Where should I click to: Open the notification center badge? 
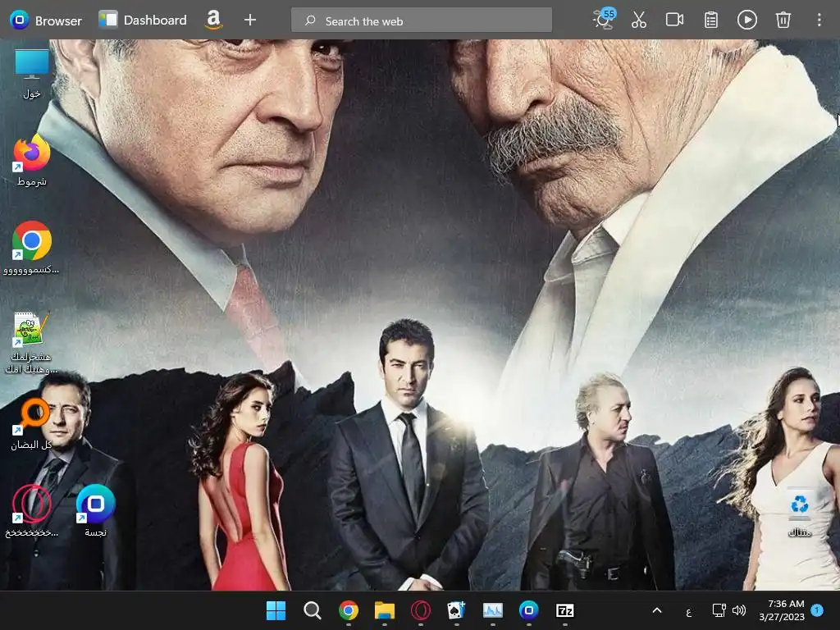(x=817, y=610)
